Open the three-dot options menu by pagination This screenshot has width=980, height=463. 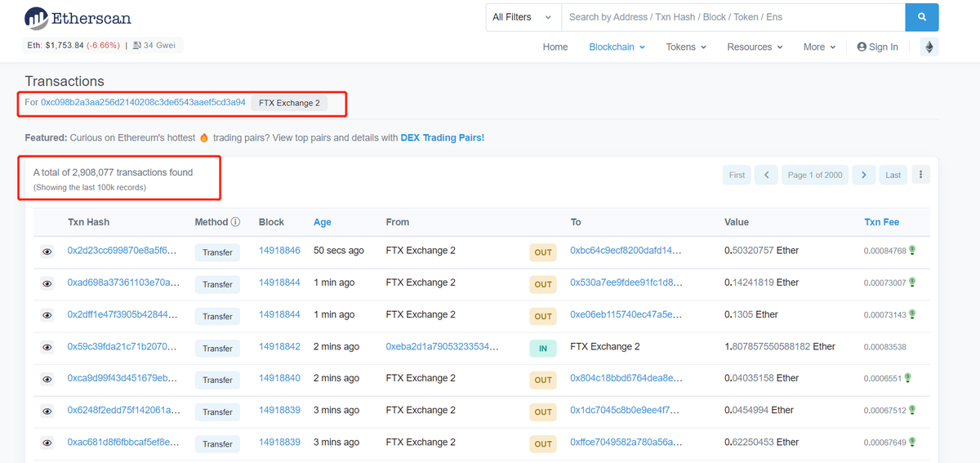coord(920,175)
